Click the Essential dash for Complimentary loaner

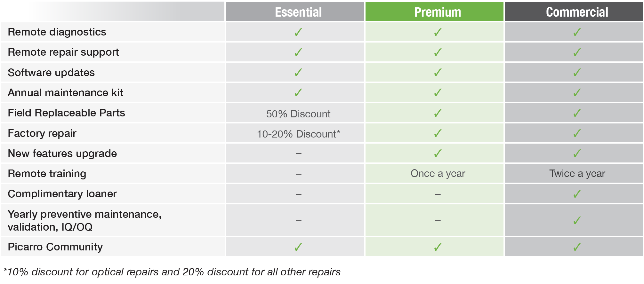[x=298, y=194]
